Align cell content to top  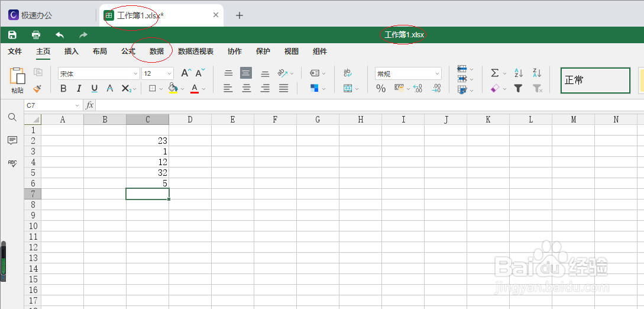[228, 73]
